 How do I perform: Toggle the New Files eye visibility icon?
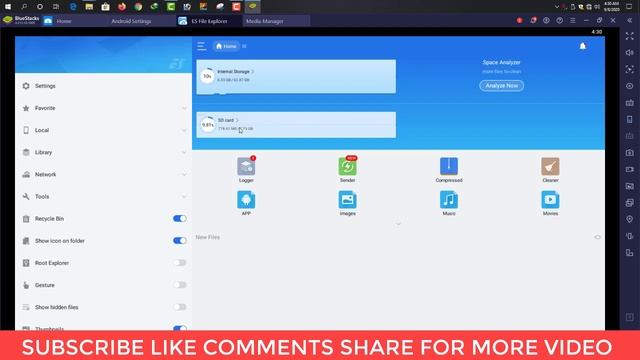click(598, 237)
